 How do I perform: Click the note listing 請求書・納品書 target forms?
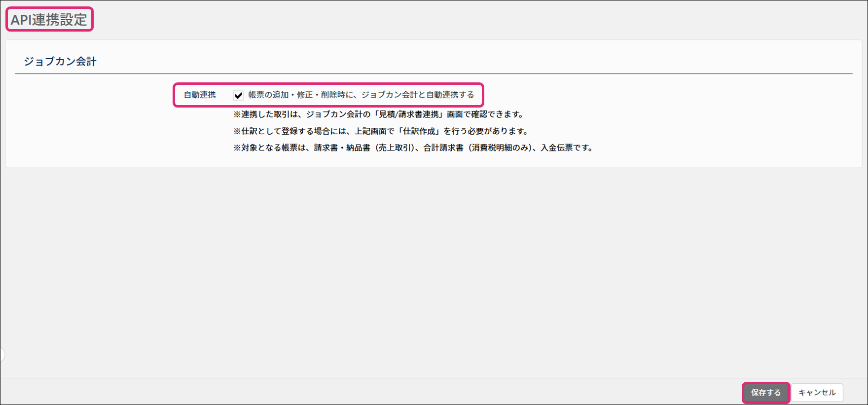click(413, 148)
